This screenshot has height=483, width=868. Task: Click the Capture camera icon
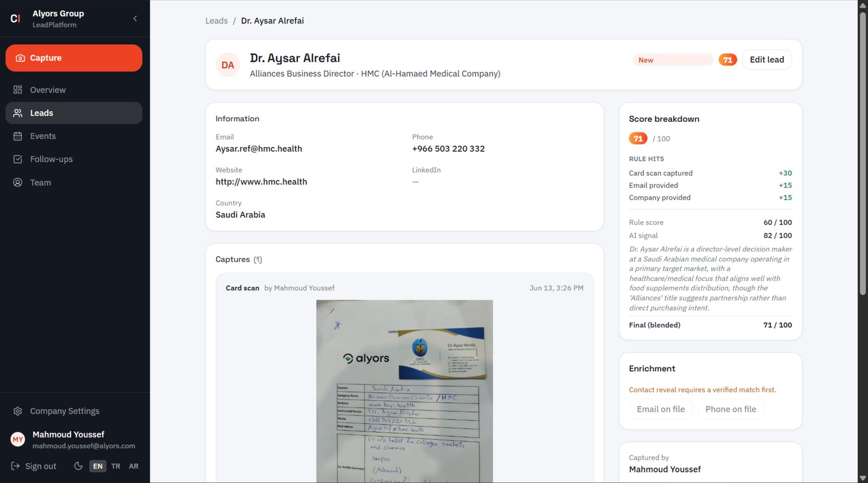20,58
